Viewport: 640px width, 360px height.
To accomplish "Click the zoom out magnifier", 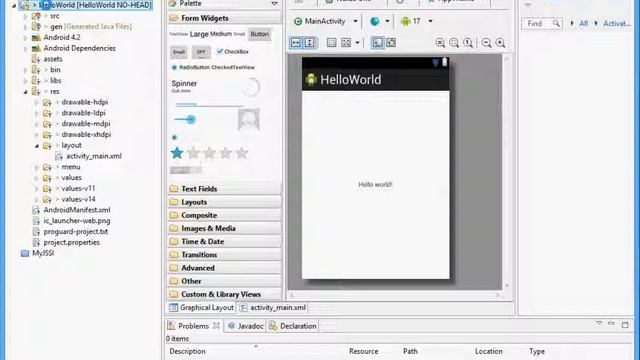I will (x=486, y=43).
